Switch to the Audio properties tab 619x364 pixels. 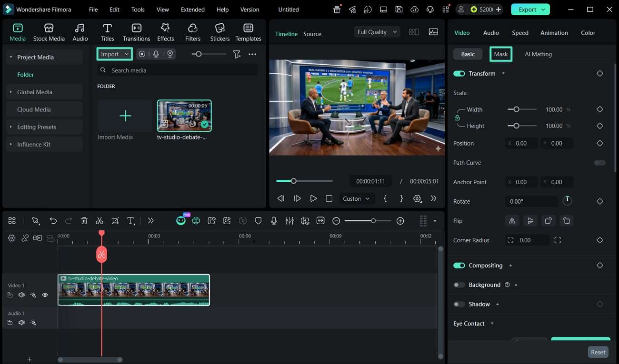point(491,33)
